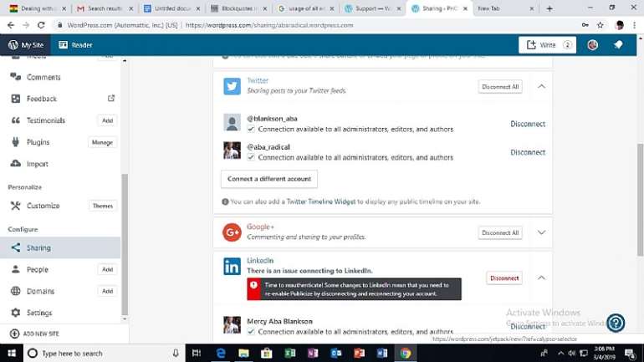Screen dimensions: 644x362
Task: Click the Twitter bird logo
Action: [x=232, y=86]
